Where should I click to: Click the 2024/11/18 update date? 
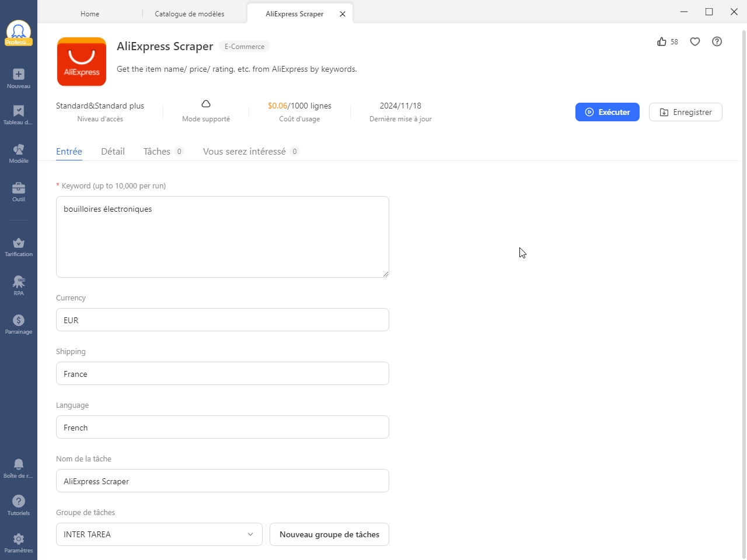pyautogui.click(x=400, y=106)
